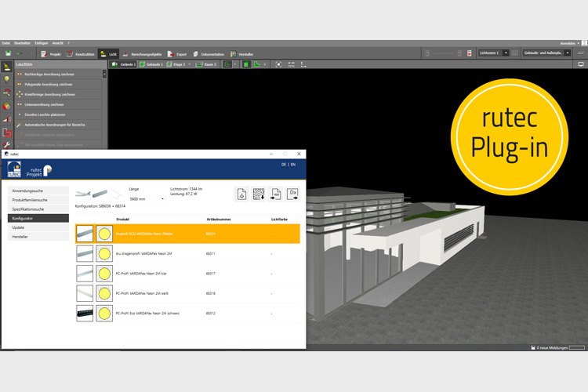Choose Rechteckige Anordnung zeichnen

click(59, 74)
